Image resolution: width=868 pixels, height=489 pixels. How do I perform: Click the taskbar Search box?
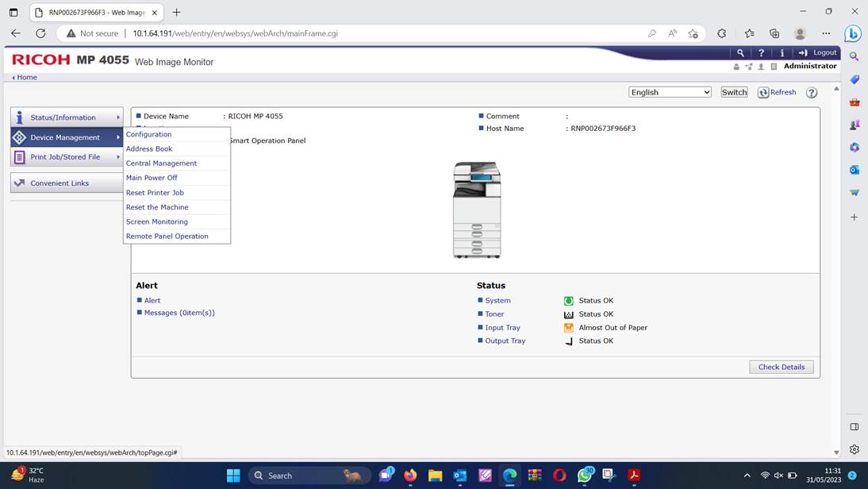[x=309, y=476]
